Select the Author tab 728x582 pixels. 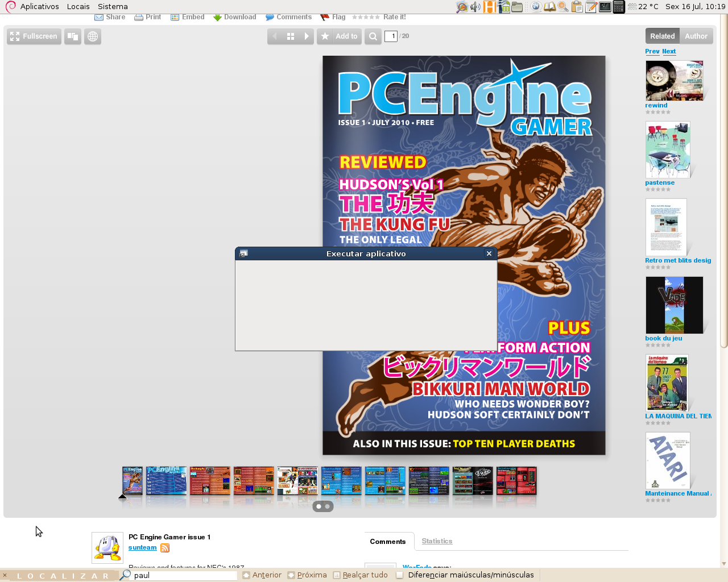pos(696,36)
